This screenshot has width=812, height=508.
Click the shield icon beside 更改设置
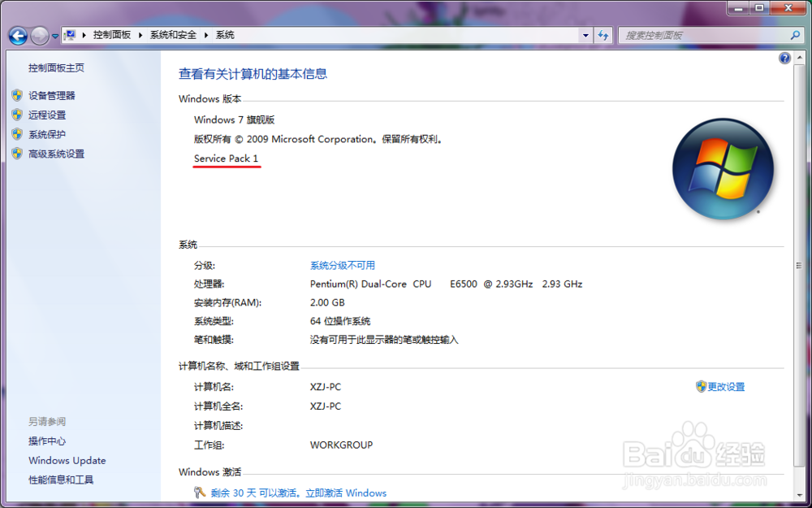[x=702, y=386]
